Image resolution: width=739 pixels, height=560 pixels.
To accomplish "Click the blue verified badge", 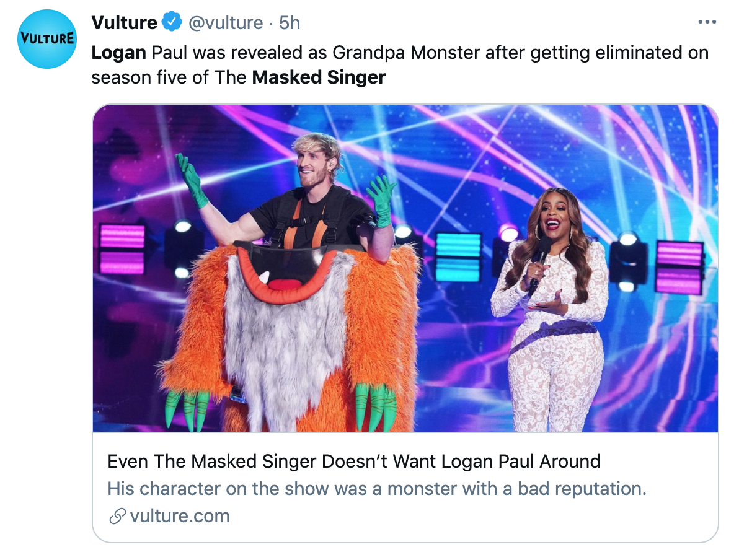I will point(172,23).
